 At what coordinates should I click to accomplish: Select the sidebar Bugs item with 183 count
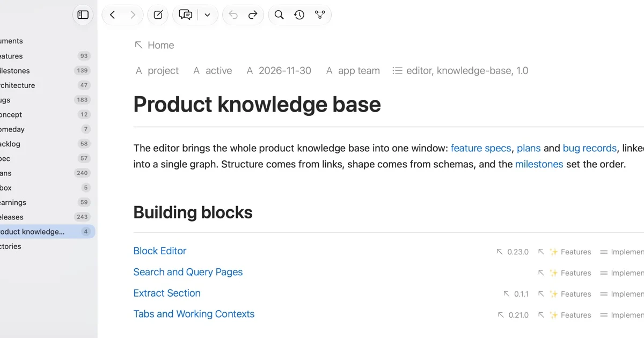(46, 100)
